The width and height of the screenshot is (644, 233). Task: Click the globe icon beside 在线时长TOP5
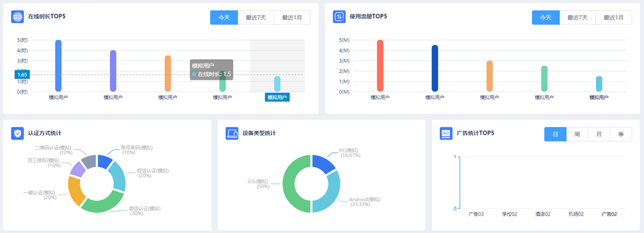[17, 17]
